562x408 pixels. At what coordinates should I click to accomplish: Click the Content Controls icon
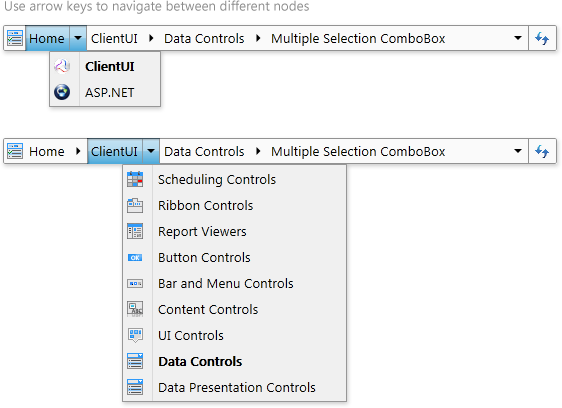pyautogui.click(x=135, y=309)
